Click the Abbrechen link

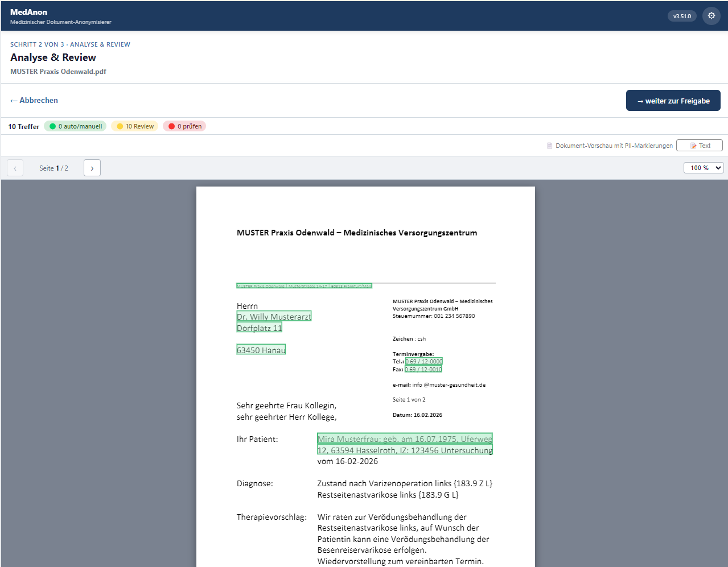click(34, 101)
